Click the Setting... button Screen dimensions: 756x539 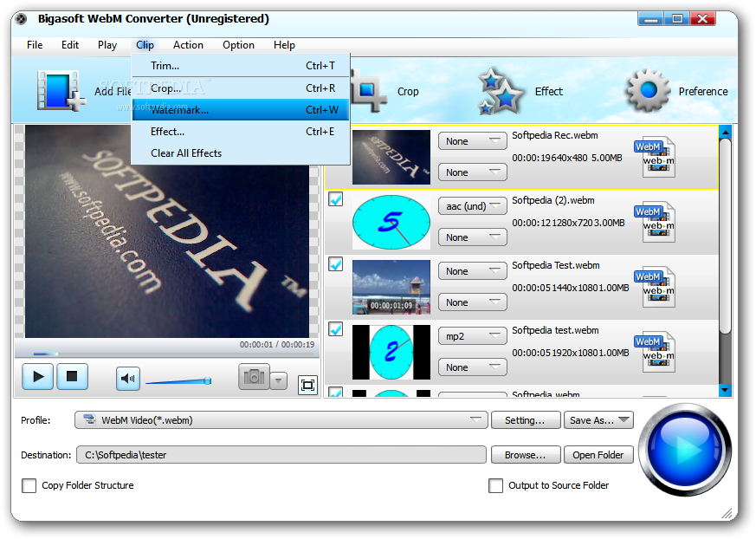(526, 419)
